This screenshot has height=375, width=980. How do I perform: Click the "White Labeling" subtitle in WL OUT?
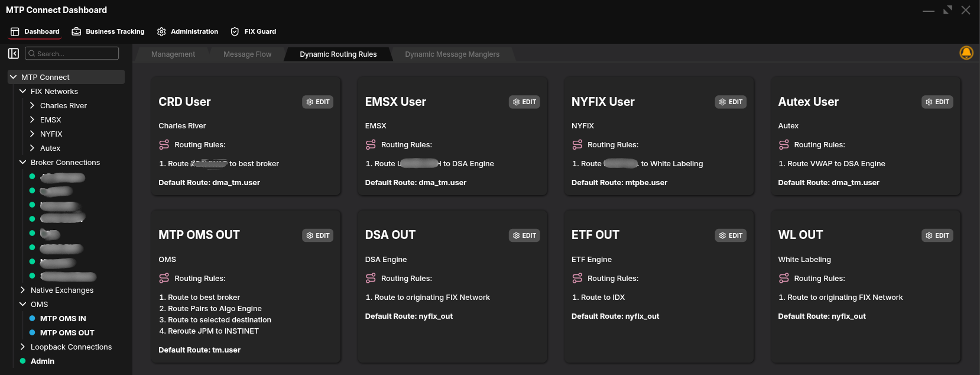[804, 259]
